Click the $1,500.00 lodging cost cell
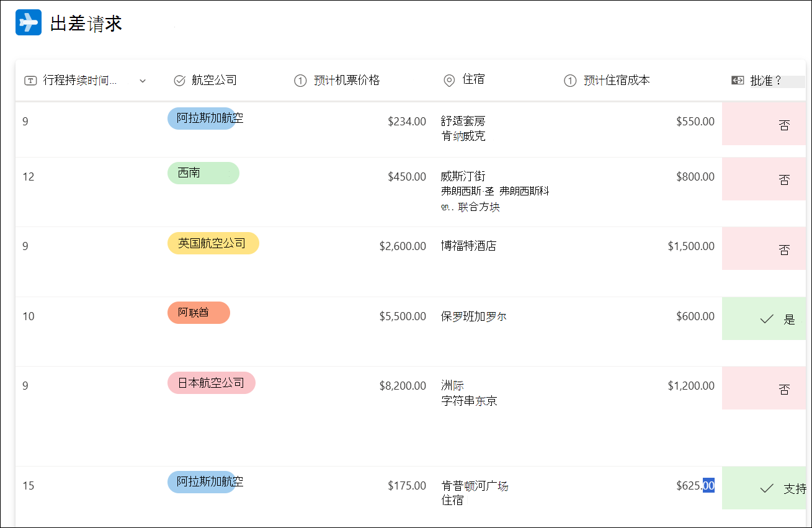 pyautogui.click(x=691, y=246)
